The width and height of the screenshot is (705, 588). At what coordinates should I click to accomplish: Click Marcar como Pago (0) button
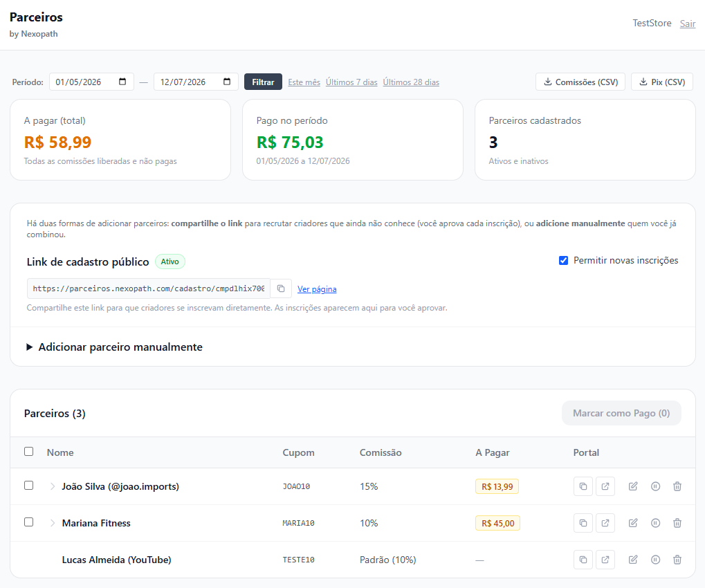pyautogui.click(x=621, y=413)
